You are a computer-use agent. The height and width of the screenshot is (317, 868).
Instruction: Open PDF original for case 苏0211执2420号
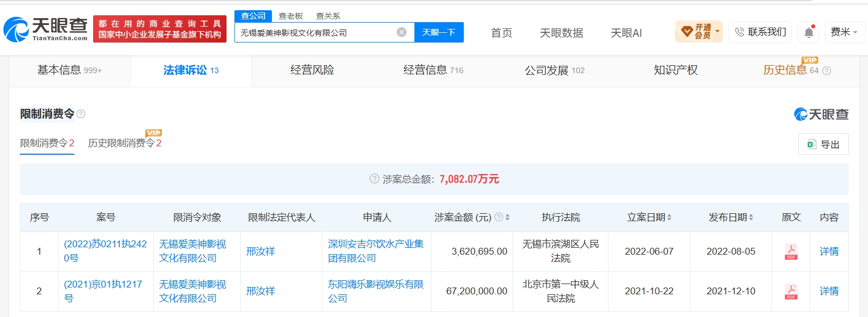(x=791, y=251)
